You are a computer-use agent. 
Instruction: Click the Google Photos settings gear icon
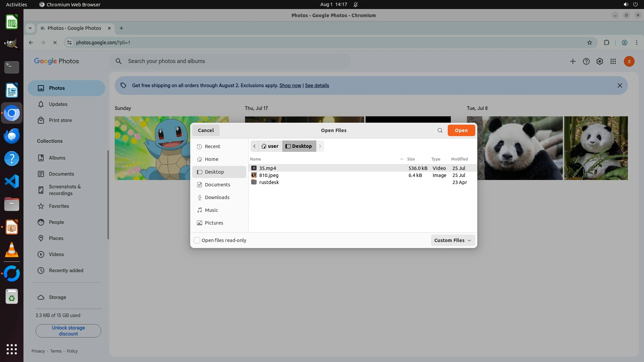pyautogui.click(x=599, y=61)
